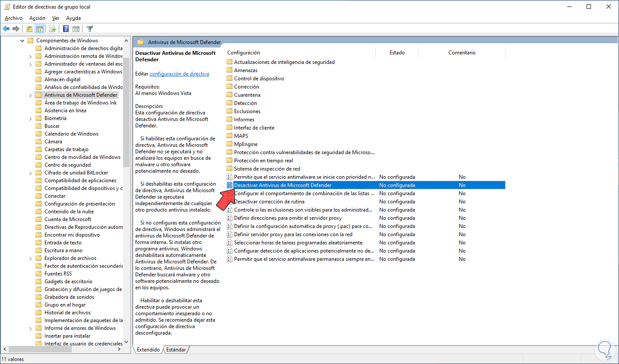Collapse the Componentes de Windows tree node
Image resolution: width=619 pixels, height=364 pixels.
[x=22, y=41]
